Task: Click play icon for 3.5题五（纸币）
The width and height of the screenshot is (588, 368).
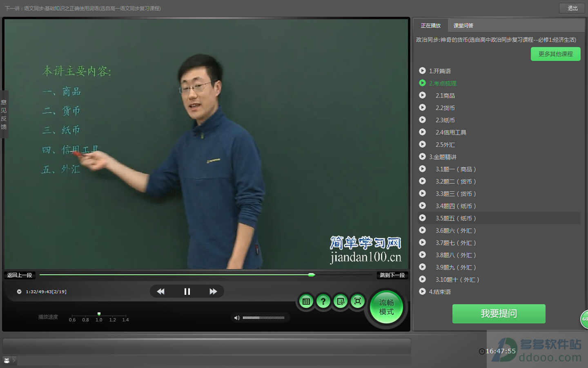Action: point(422,218)
